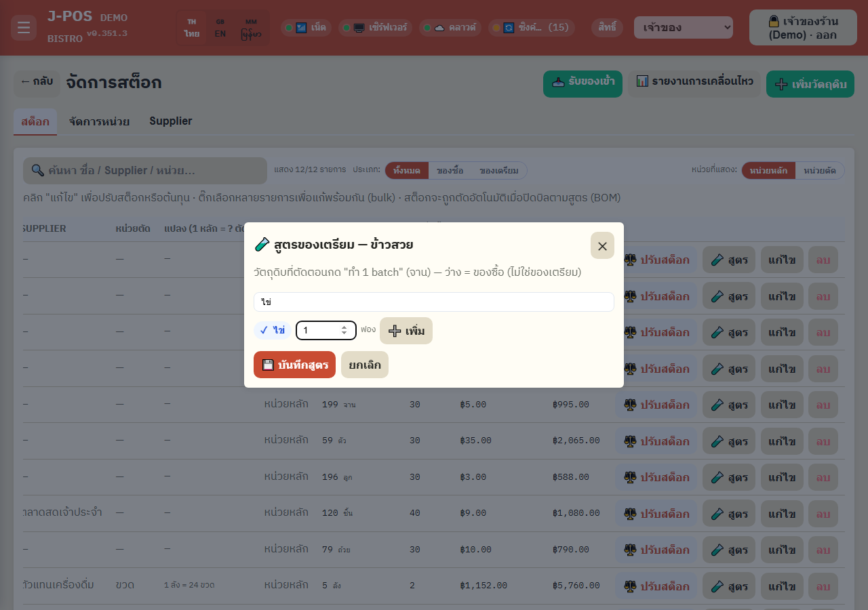Open the ซิงค์ (15) sync status
The width and height of the screenshot is (868, 610).
532,28
